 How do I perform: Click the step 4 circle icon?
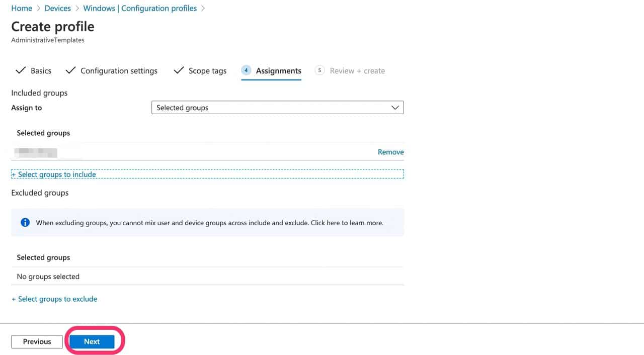[246, 70]
